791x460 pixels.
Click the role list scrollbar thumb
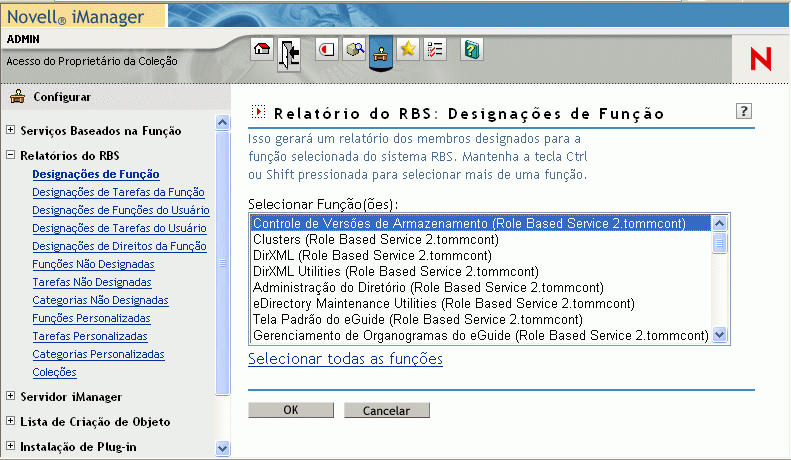pyautogui.click(x=719, y=243)
